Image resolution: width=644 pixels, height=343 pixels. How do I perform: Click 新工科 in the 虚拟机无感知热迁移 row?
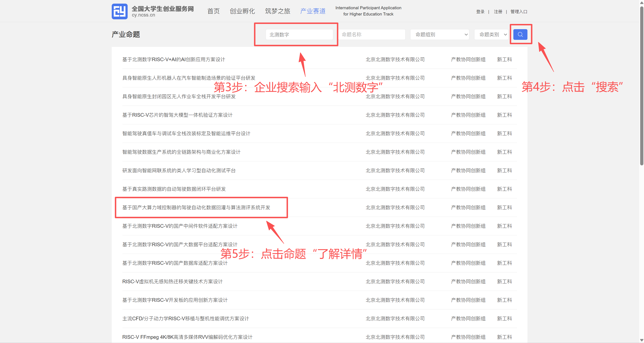coord(504,281)
